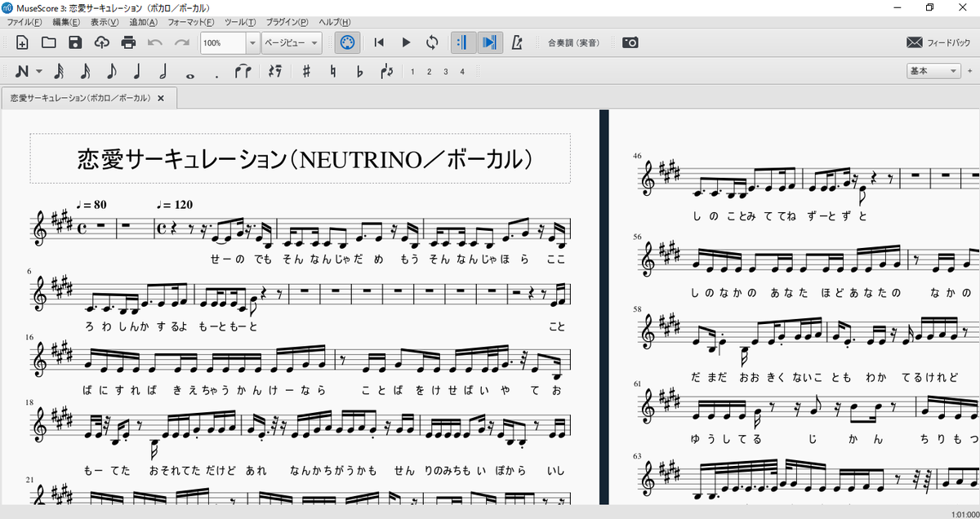
Task: Toggle MIDI input button
Action: coord(345,42)
